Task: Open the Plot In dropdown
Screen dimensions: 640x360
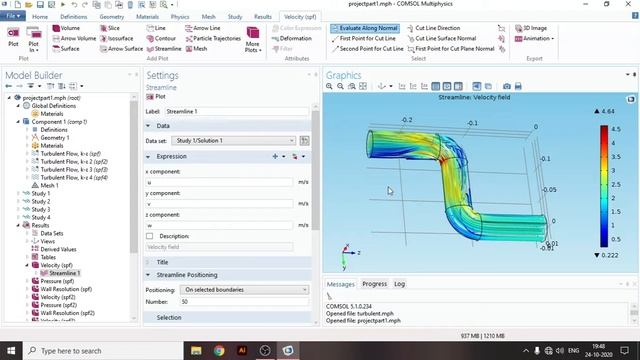Action: [33, 40]
